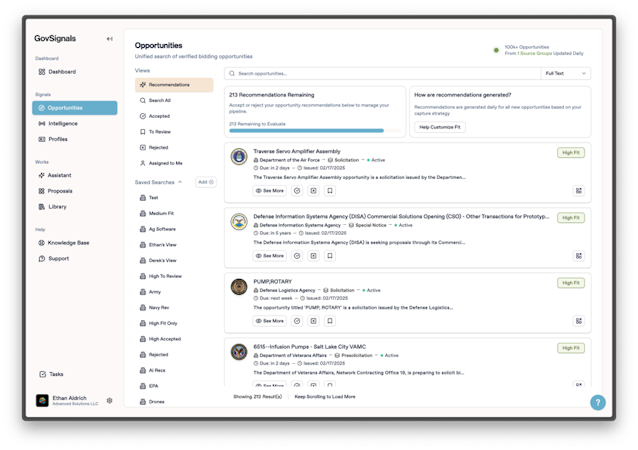
Task: Open Full Text search mode dropdown
Action: [566, 74]
